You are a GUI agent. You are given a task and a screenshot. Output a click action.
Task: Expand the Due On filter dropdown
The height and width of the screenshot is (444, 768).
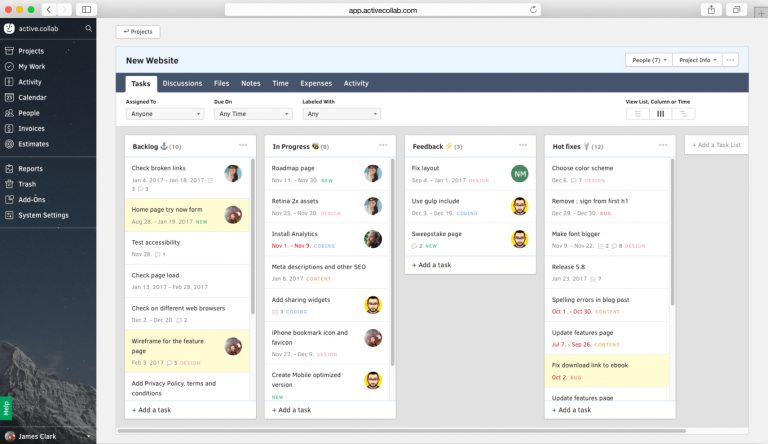pyautogui.click(x=253, y=114)
